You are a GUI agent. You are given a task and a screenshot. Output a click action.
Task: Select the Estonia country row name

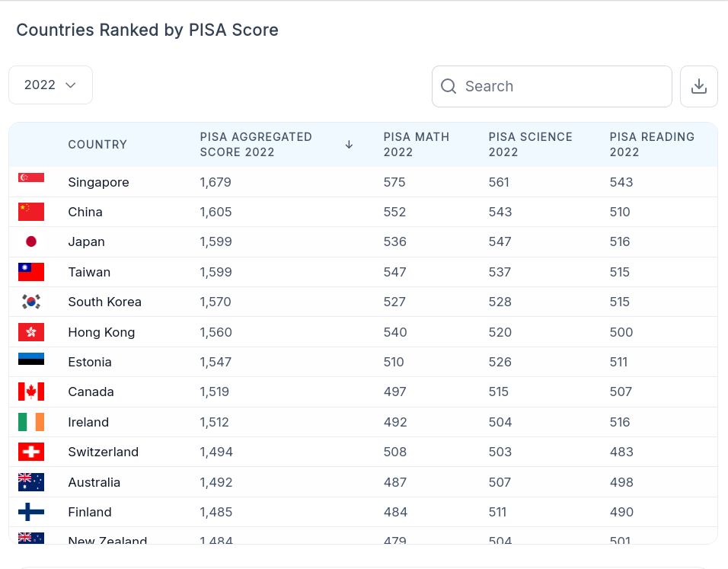(90, 362)
